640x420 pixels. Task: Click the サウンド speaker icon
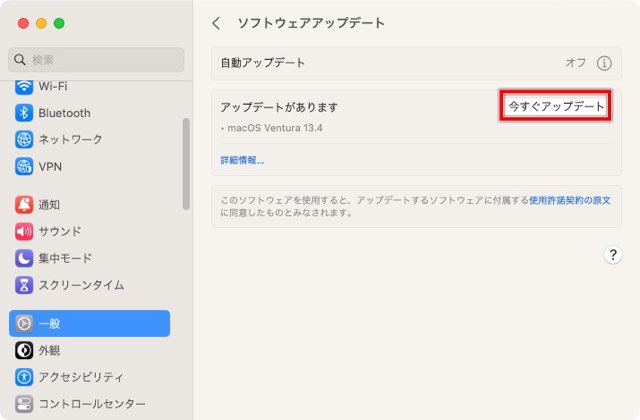point(24,231)
